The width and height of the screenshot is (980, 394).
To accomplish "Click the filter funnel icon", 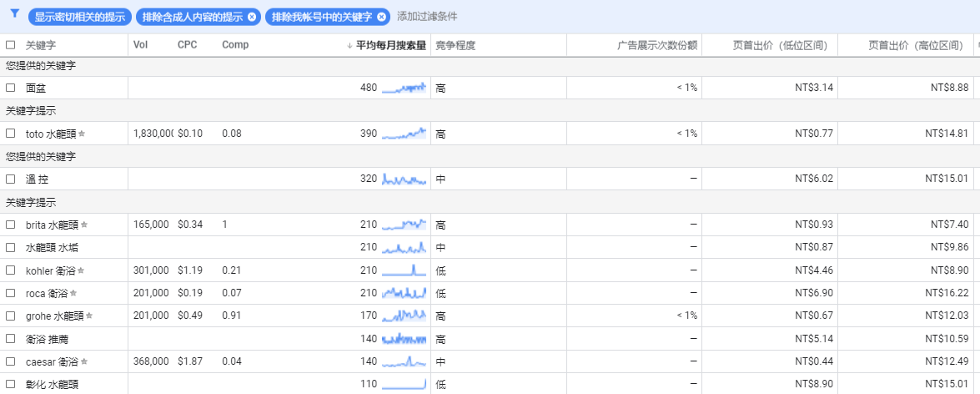I will pos(14,14).
